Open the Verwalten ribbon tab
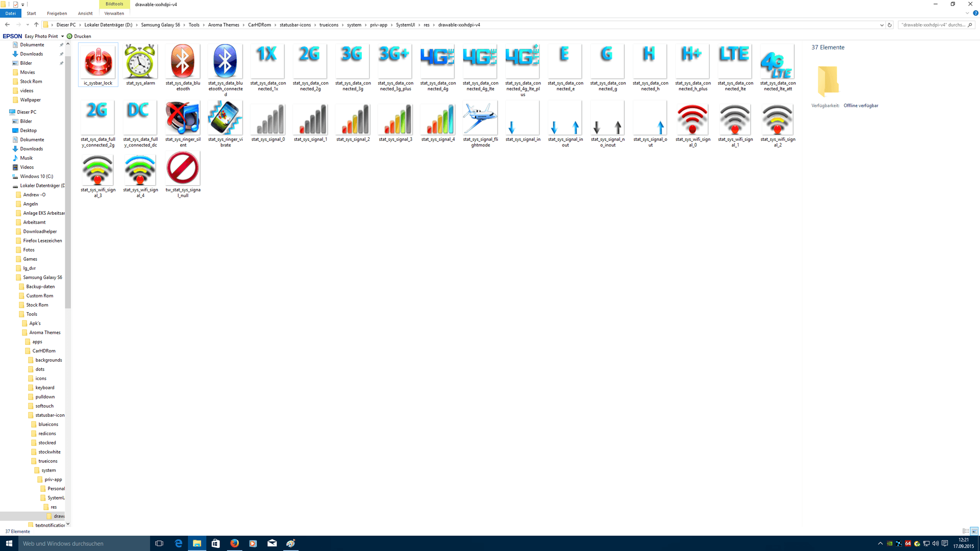The height and width of the screenshot is (551, 980). (114, 13)
